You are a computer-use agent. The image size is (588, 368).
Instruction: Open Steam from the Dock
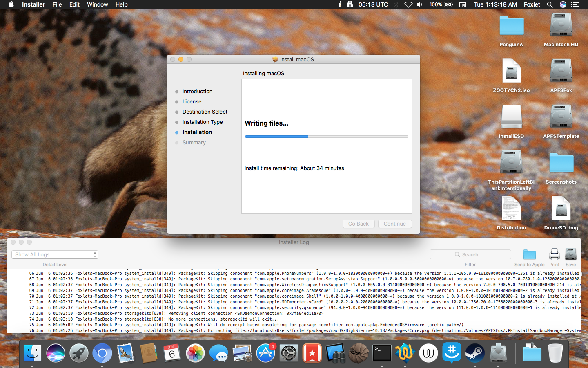pos(475,353)
